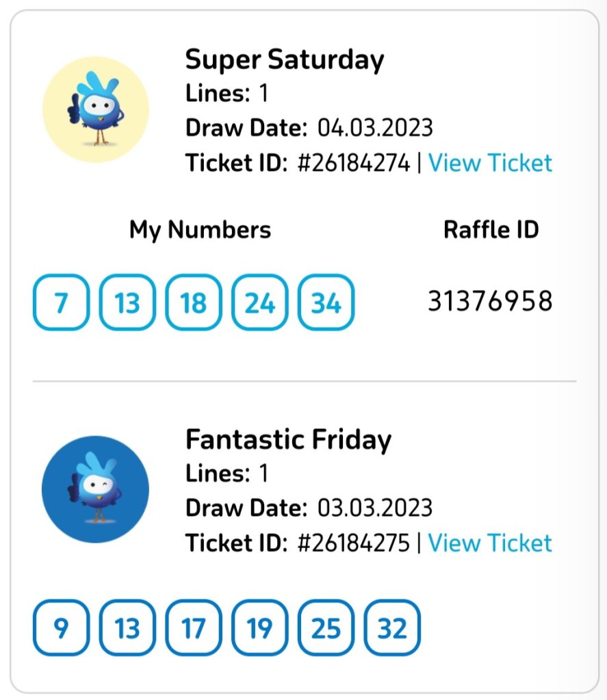Open View Ticket link for ticket #26184274
Viewport: 607px width, 700px height.
click(490, 163)
